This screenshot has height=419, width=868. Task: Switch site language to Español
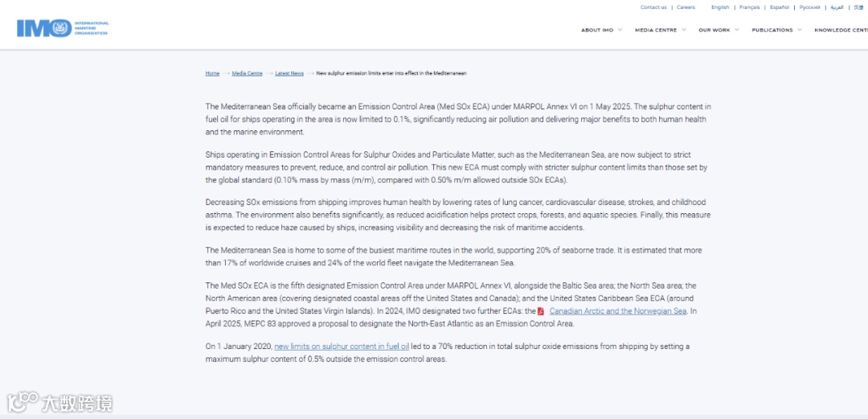[x=780, y=7]
